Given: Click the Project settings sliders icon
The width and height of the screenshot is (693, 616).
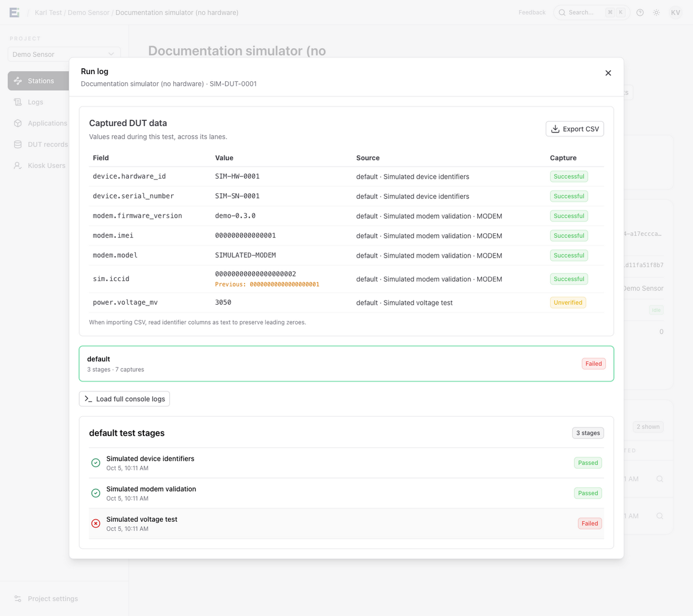Looking at the screenshot, I should [x=18, y=599].
